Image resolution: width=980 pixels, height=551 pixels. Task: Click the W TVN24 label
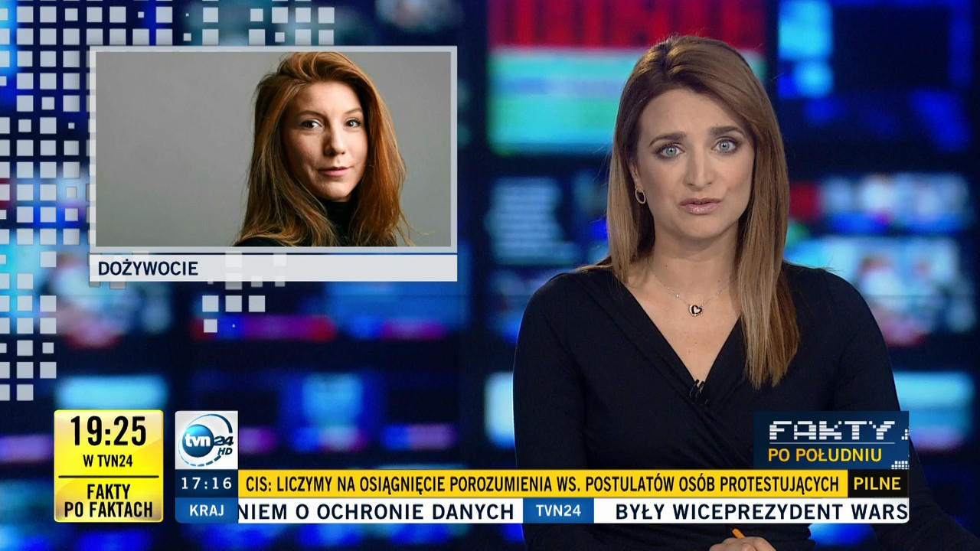tap(109, 461)
